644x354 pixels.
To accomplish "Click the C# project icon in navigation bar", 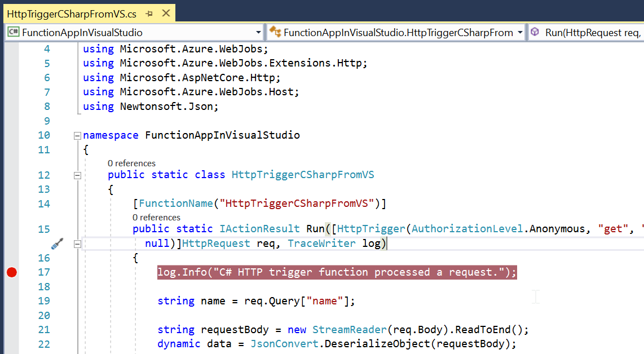I will (x=14, y=33).
